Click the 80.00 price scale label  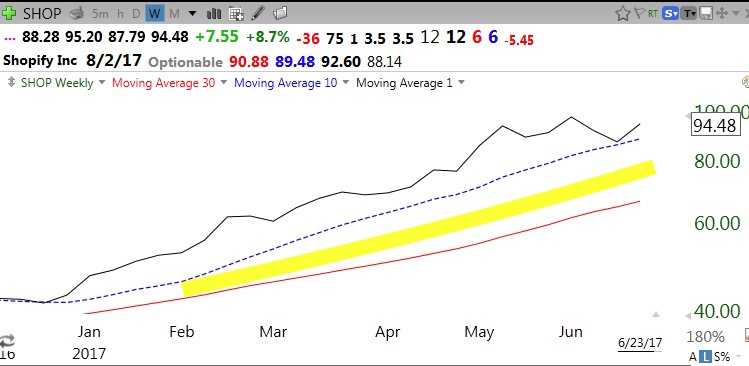[717, 161]
